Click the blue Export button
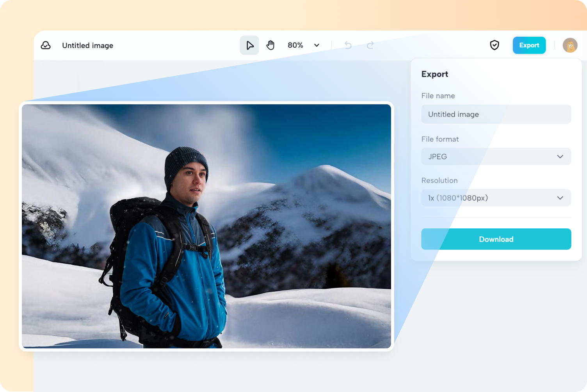 click(529, 45)
